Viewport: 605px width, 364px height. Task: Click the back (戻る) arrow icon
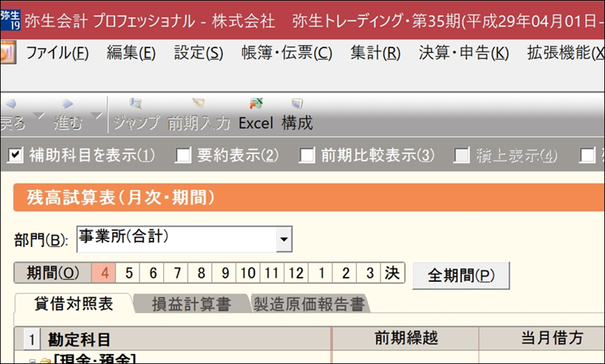coord(11,104)
